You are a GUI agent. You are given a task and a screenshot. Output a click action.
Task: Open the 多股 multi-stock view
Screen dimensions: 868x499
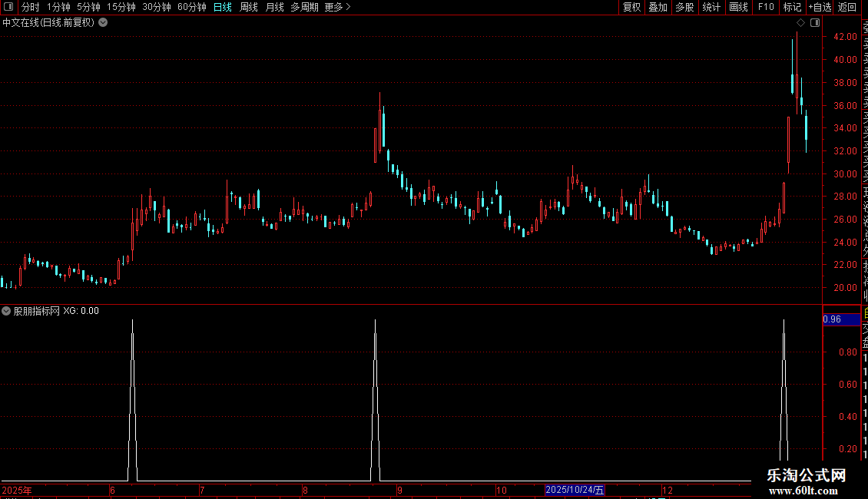coord(684,7)
